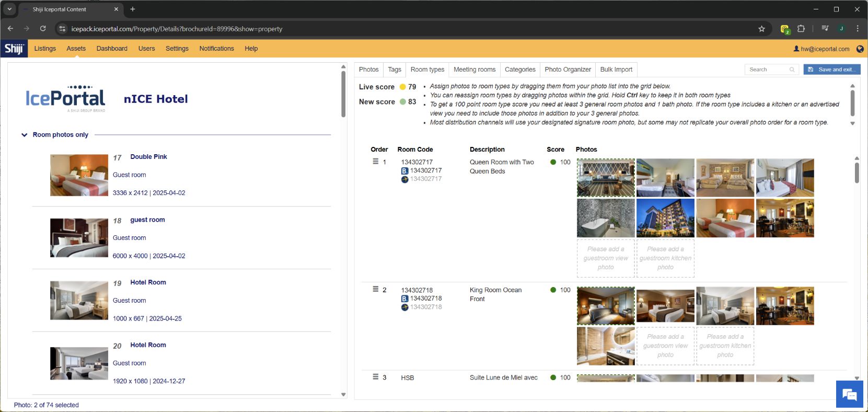Click the Booking.com icon for code 134302717
This screenshot has height=412, width=868.
(404, 171)
